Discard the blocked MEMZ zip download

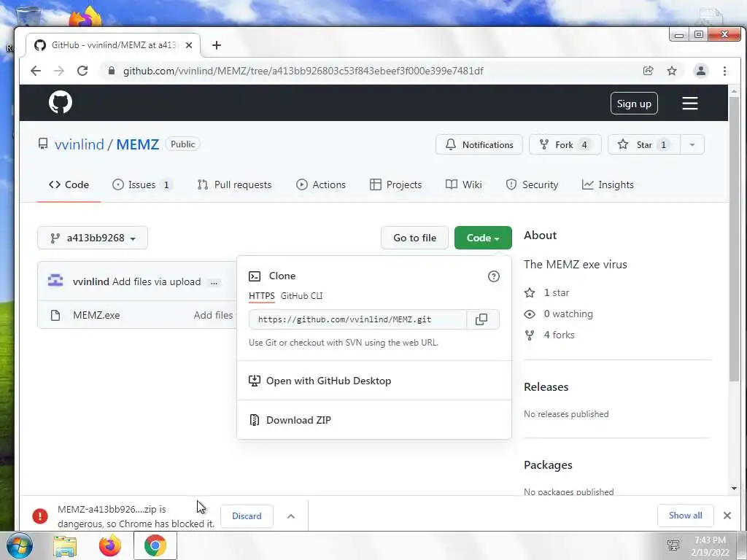coord(247,516)
